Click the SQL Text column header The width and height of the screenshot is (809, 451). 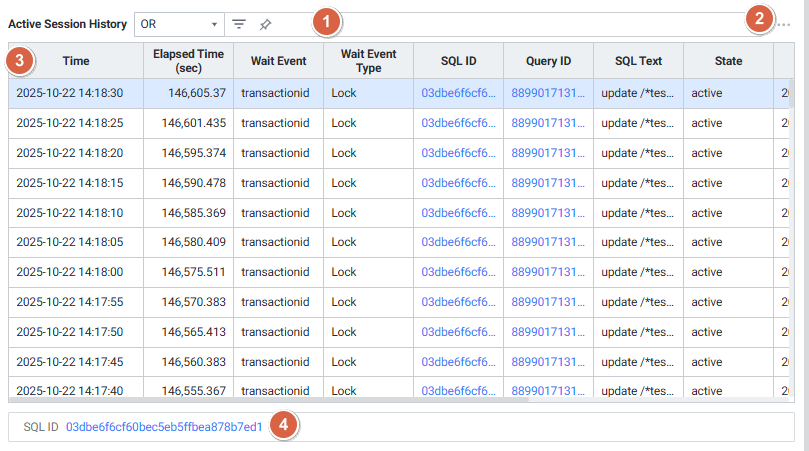pos(638,61)
